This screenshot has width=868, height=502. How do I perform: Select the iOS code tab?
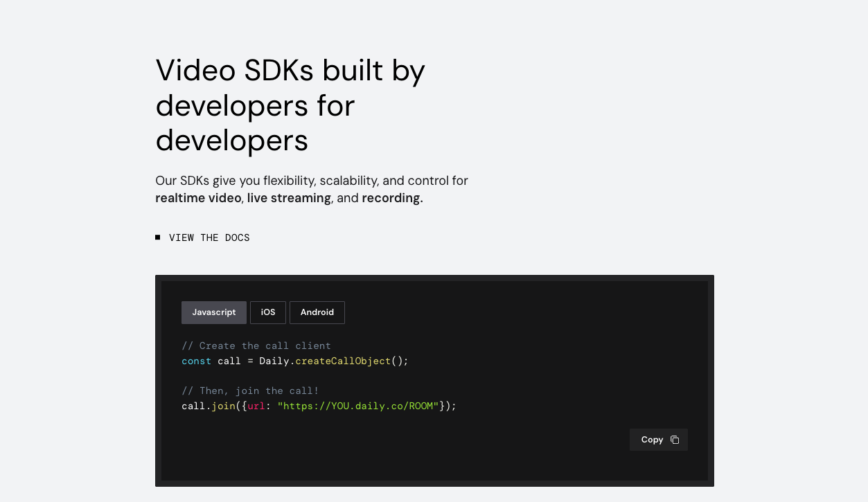point(268,312)
